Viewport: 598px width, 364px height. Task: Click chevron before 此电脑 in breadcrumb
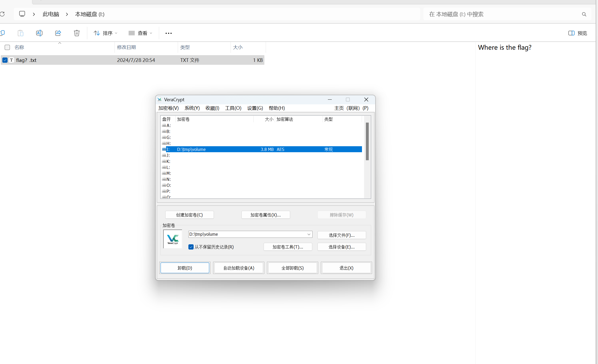34,14
